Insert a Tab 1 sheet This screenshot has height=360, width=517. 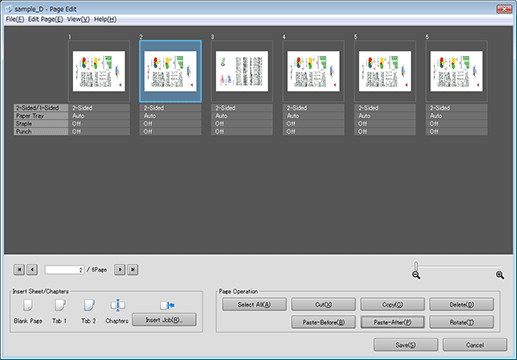tap(60, 305)
